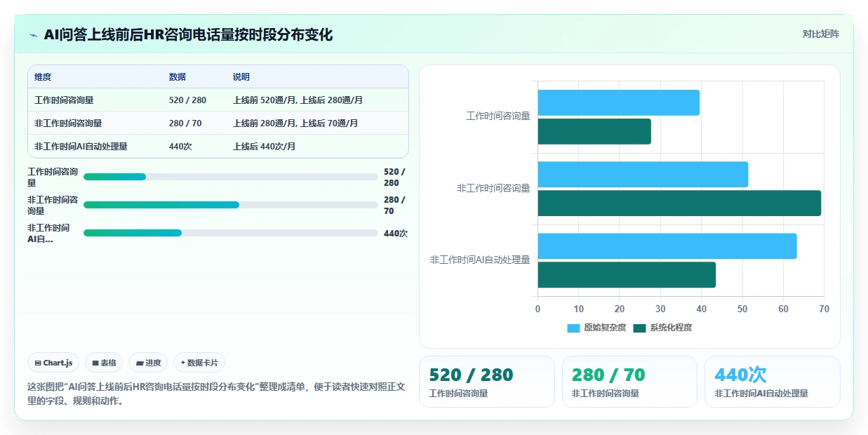
Task: Select the 工作时间咨询量 table row cell
Action: pyautogui.click(x=64, y=100)
